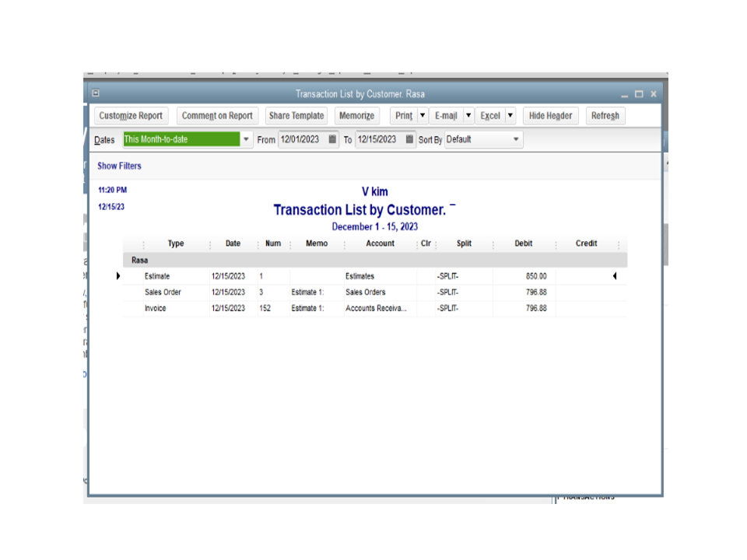Click the Credit column header
The width and height of the screenshot is (747, 560).
pos(587,243)
